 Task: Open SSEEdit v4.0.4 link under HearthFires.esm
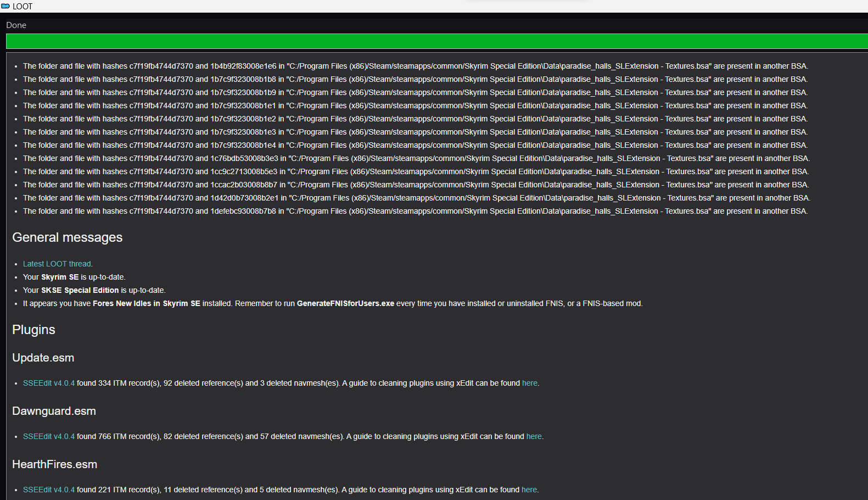[x=49, y=490]
